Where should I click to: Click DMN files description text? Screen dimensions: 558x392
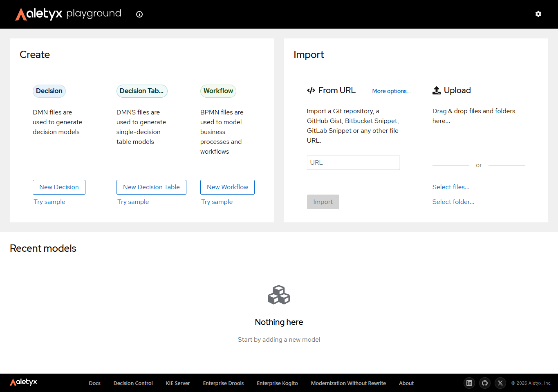pos(57,122)
